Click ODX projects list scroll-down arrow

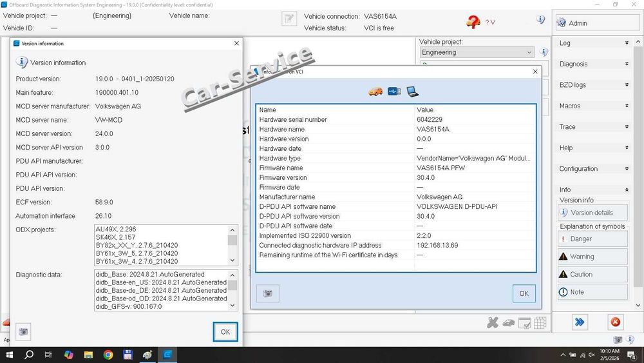coord(232,260)
